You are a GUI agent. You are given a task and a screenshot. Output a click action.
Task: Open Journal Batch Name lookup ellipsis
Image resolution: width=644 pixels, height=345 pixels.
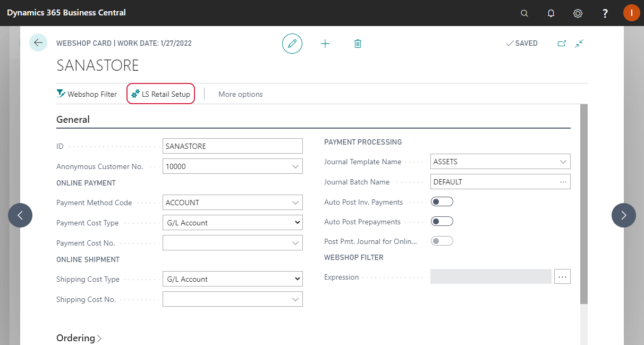563,182
